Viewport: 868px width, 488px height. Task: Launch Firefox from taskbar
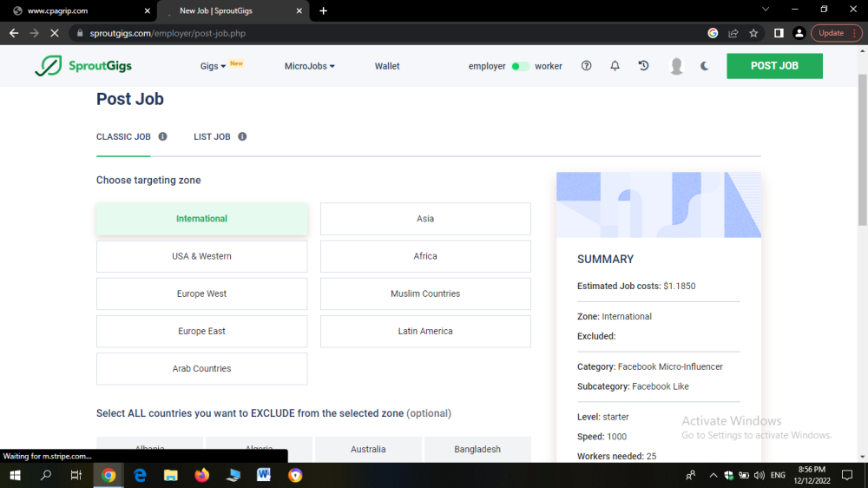pyautogui.click(x=201, y=475)
